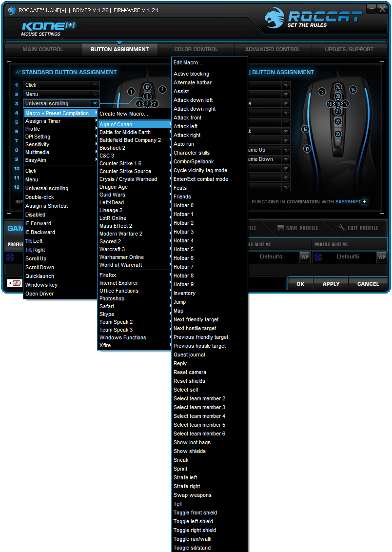The image size is (392, 552).
Task: Click the EasyShift plus icon
Action: (365, 202)
